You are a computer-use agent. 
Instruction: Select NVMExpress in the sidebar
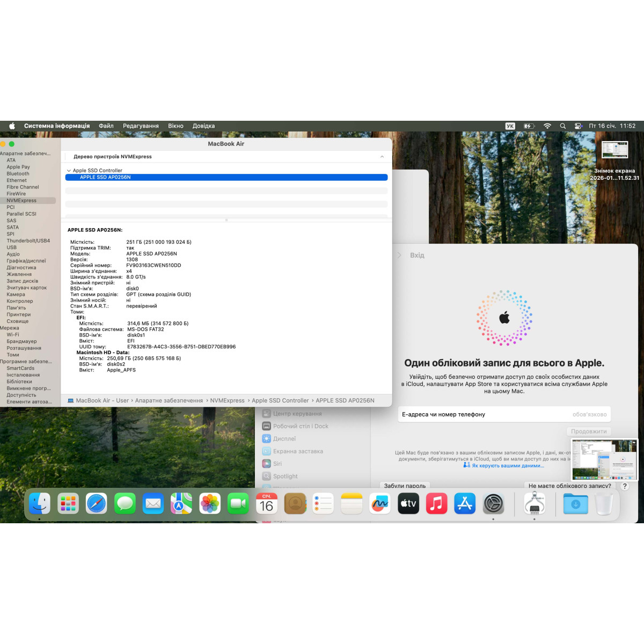point(28,201)
